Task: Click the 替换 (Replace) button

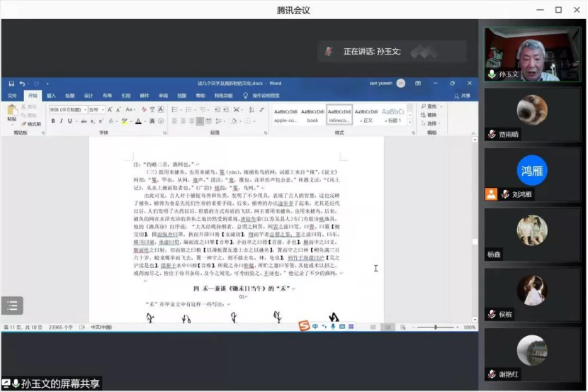Action: pyautogui.click(x=431, y=115)
